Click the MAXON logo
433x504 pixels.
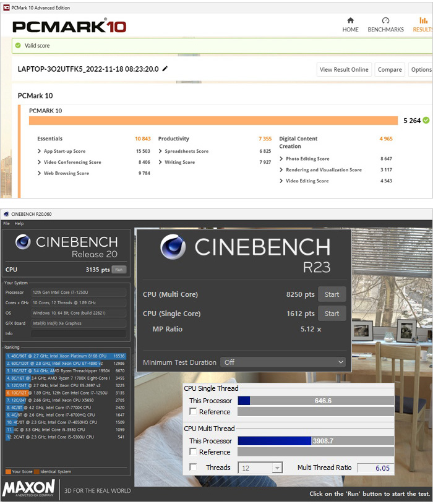[x=28, y=489]
